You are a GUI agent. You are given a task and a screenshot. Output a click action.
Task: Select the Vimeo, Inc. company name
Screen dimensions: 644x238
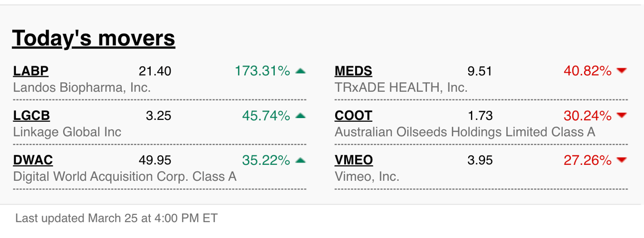tap(367, 177)
